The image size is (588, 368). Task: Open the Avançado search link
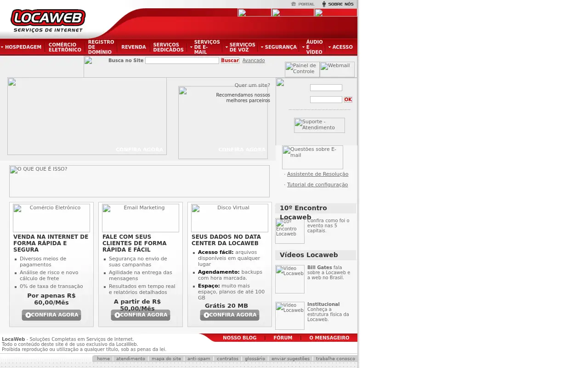click(x=254, y=60)
